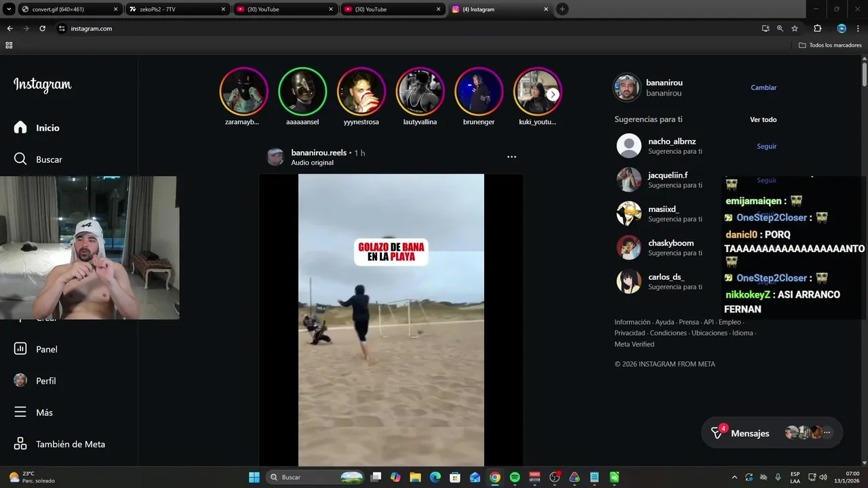The height and width of the screenshot is (488, 868).
Task: Click Privacidad footer link
Action: coord(631,333)
